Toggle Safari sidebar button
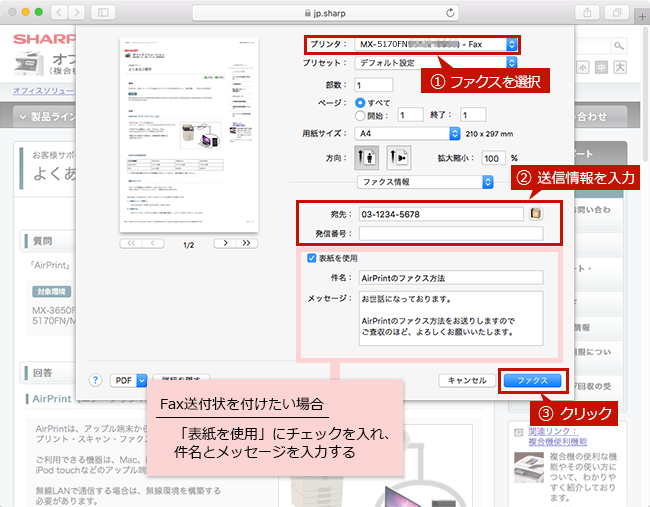Image resolution: width=650 pixels, height=507 pixels. click(x=103, y=12)
